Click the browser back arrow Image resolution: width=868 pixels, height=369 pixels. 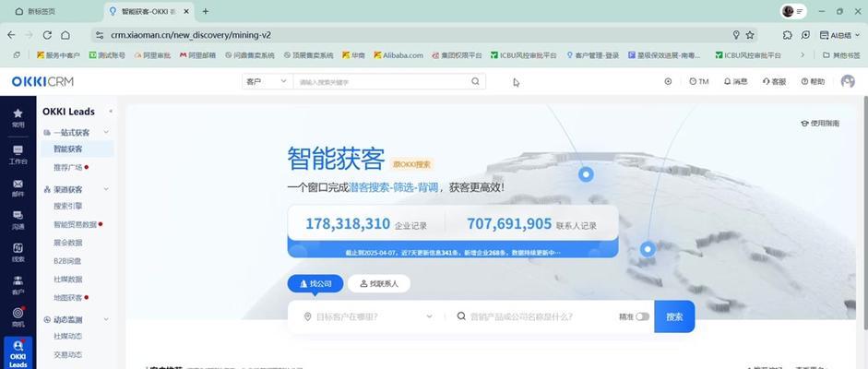point(11,35)
